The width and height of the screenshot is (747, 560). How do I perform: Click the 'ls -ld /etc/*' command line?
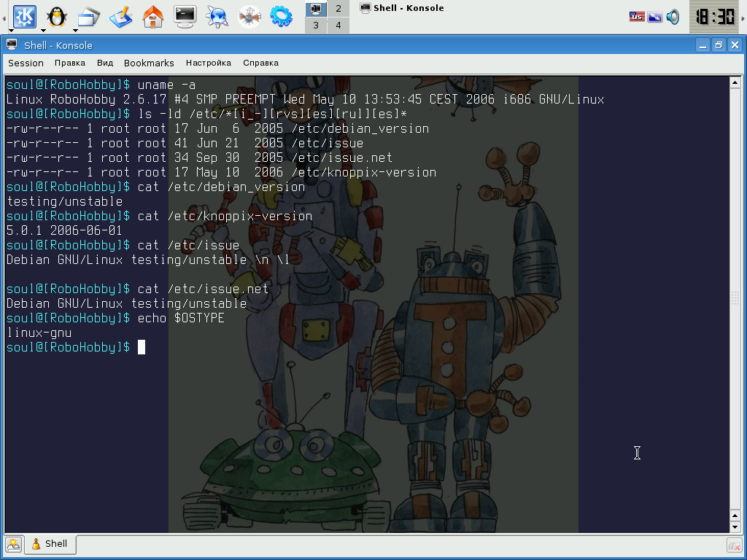click(273, 114)
